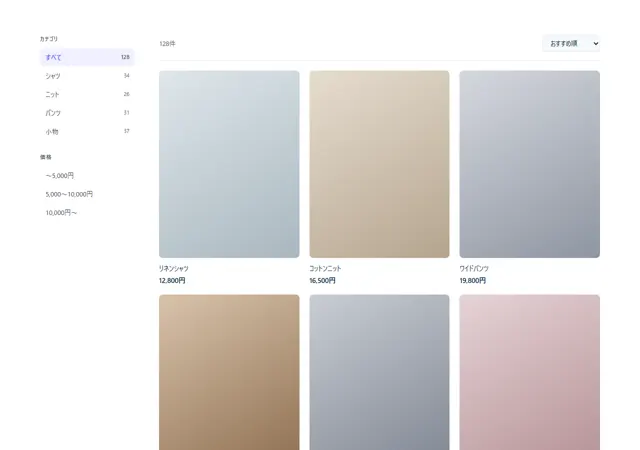The height and width of the screenshot is (450, 640).
Task: Filter by the 小物 category
Action: (x=87, y=131)
